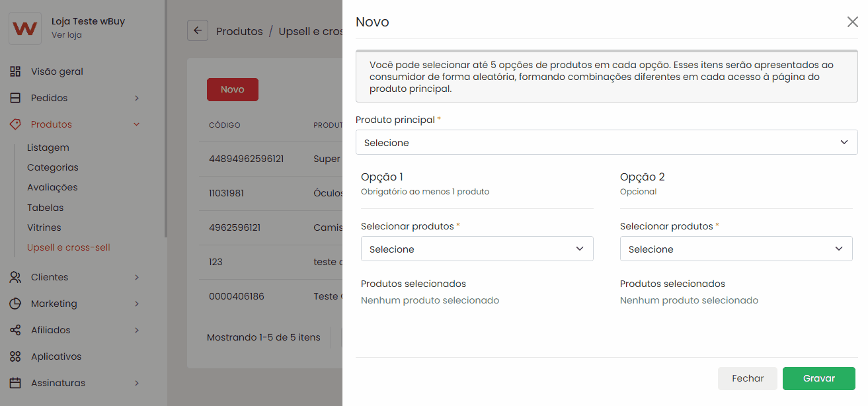Open Opção 1 Selecionar produtos dropdown
This screenshot has height=406, width=868.
pos(477,249)
